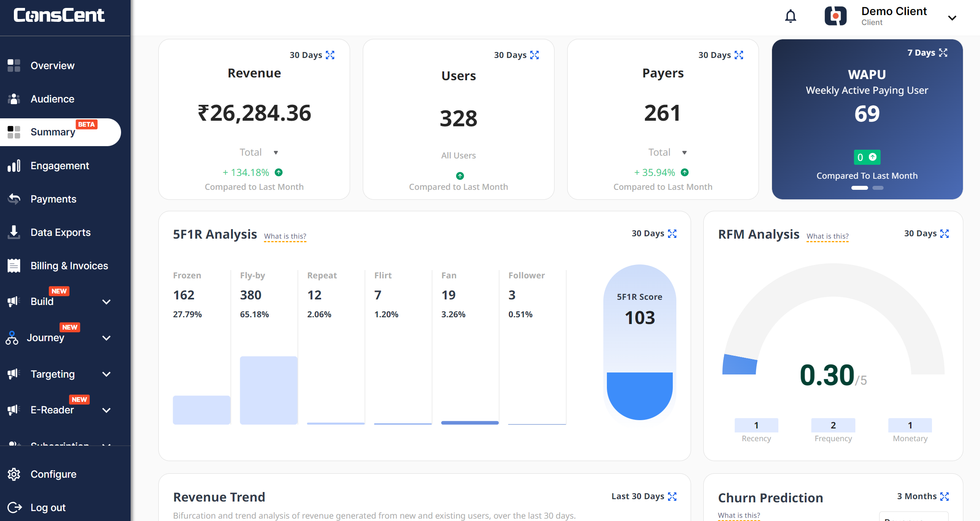Click the Fan bar in 5F1R chart

470,423
